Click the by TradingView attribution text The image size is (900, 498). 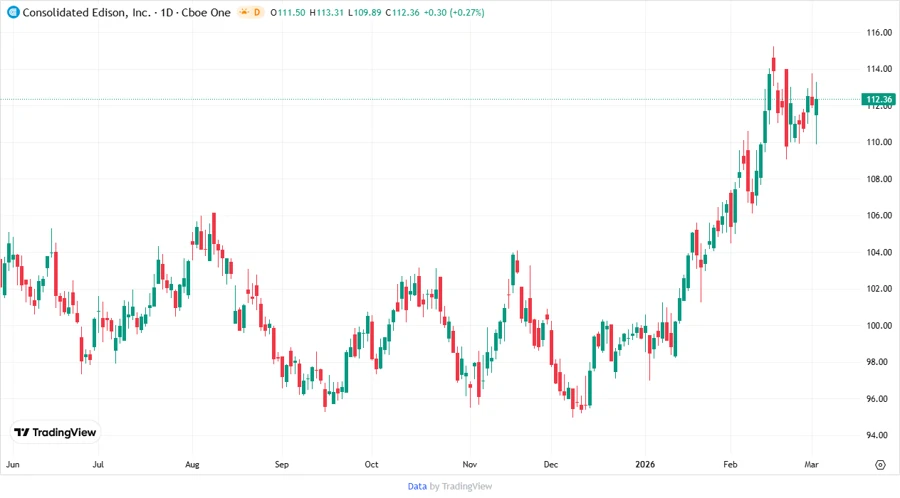[x=461, y=487]
